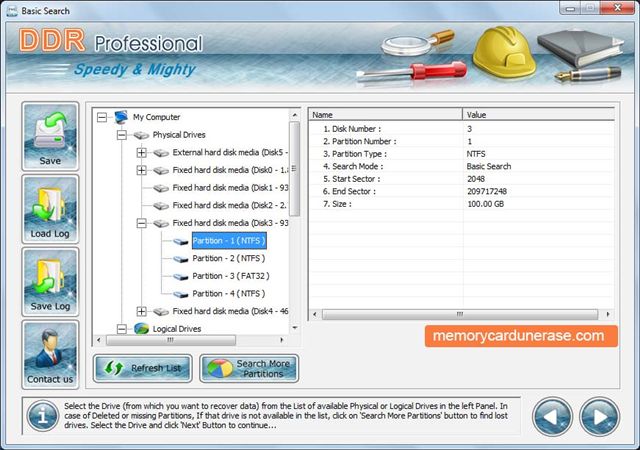Click Disk1 drive icon
Screen dimensions: 640x450
coord(161,188)
